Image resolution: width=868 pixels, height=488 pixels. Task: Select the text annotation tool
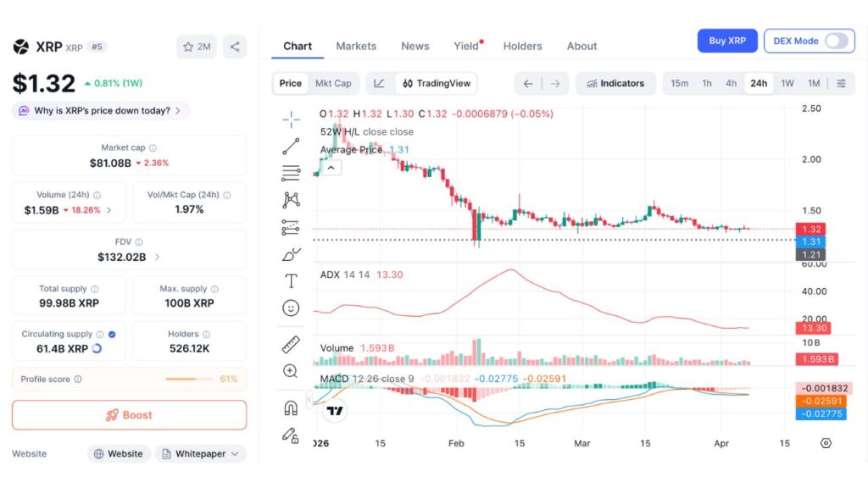[x=291, y=280]
